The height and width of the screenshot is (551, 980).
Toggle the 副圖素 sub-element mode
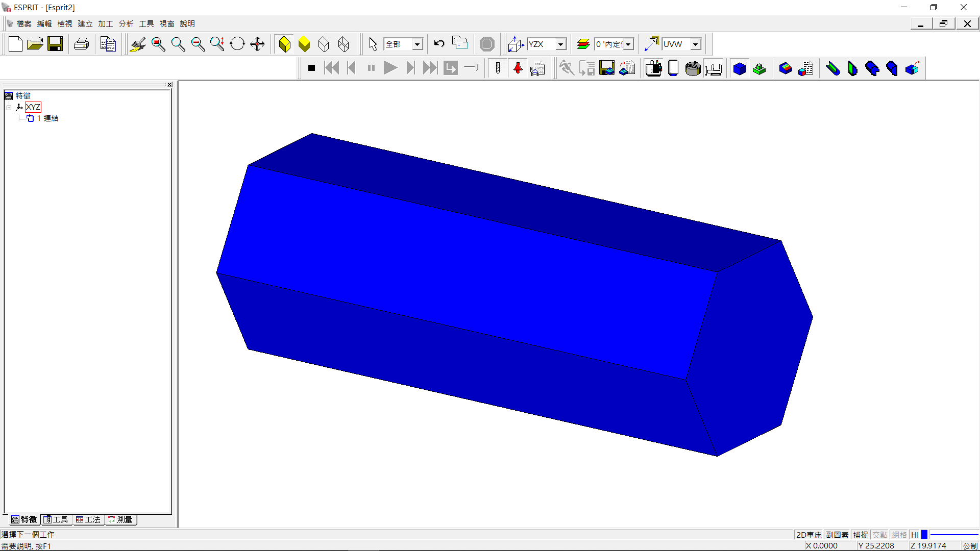pyautogui.click(x=837, y=535)
